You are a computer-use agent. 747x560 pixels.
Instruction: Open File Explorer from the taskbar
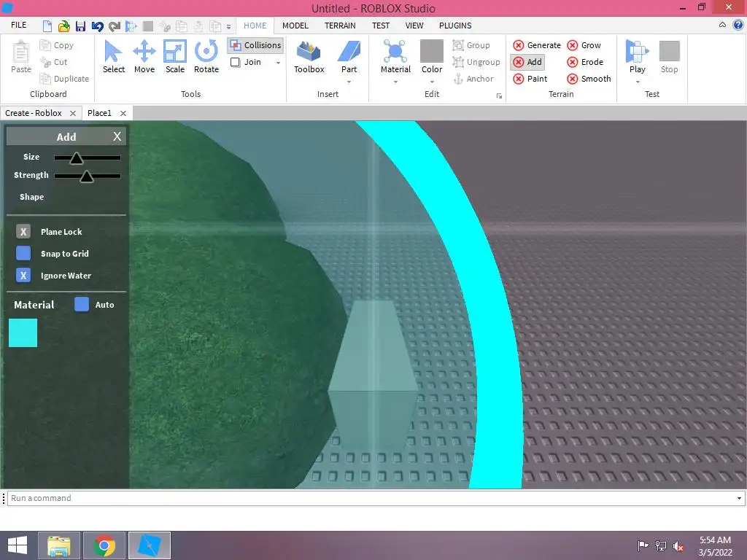pos(59,545)
